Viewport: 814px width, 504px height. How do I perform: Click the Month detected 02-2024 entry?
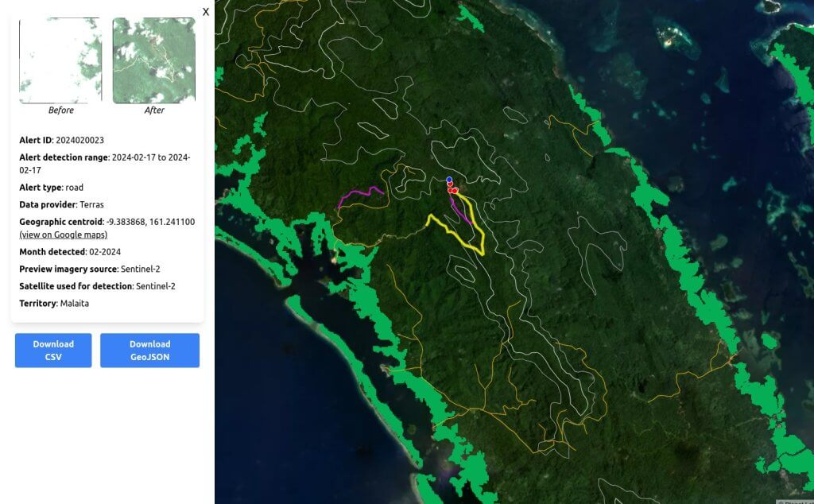[104, 252]
